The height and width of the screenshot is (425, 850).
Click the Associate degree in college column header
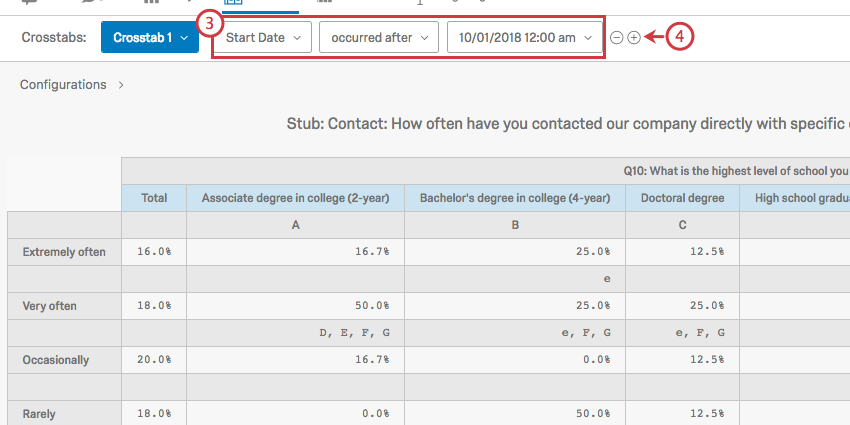[295, 198]
